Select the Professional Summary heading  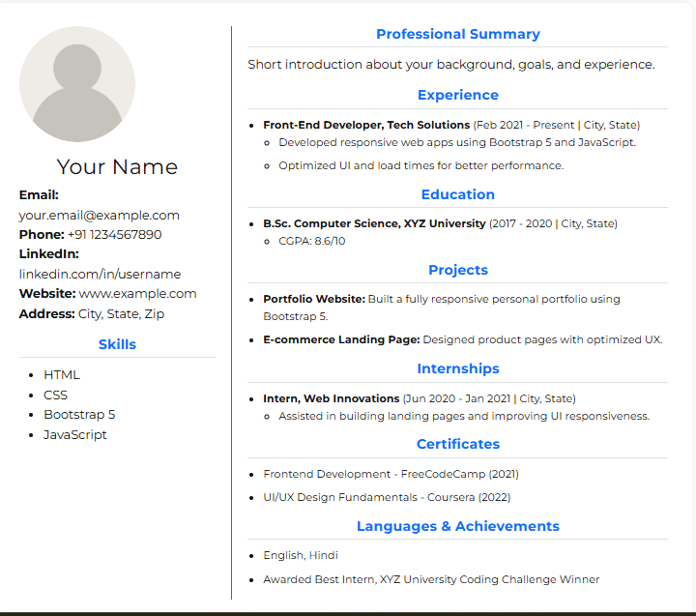[x=457, y=35]
